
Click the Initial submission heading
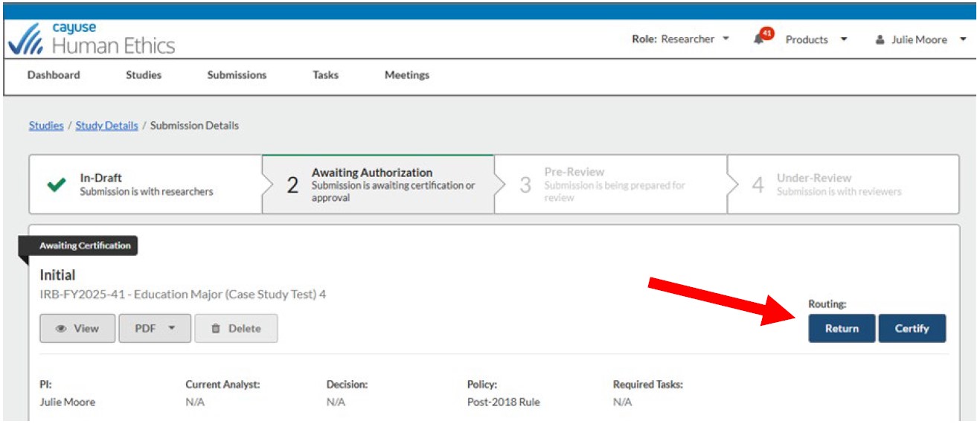tap(57, 275)
